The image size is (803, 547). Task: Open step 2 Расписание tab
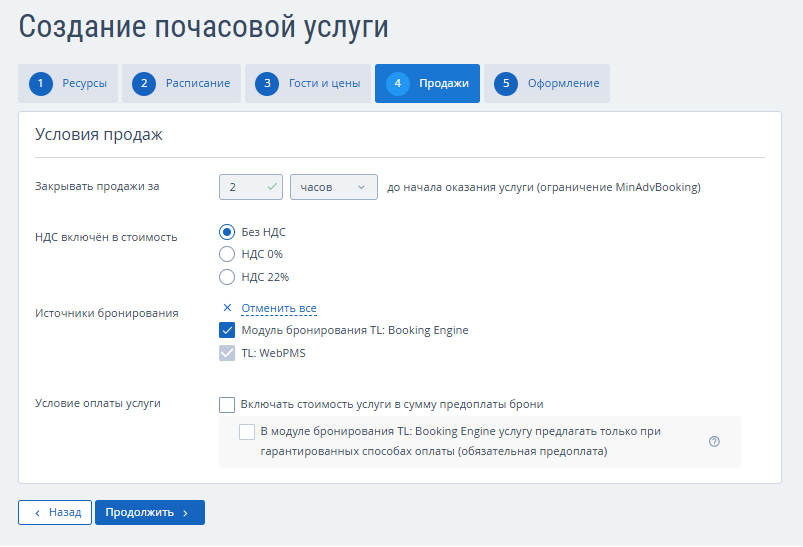point(181,83)
